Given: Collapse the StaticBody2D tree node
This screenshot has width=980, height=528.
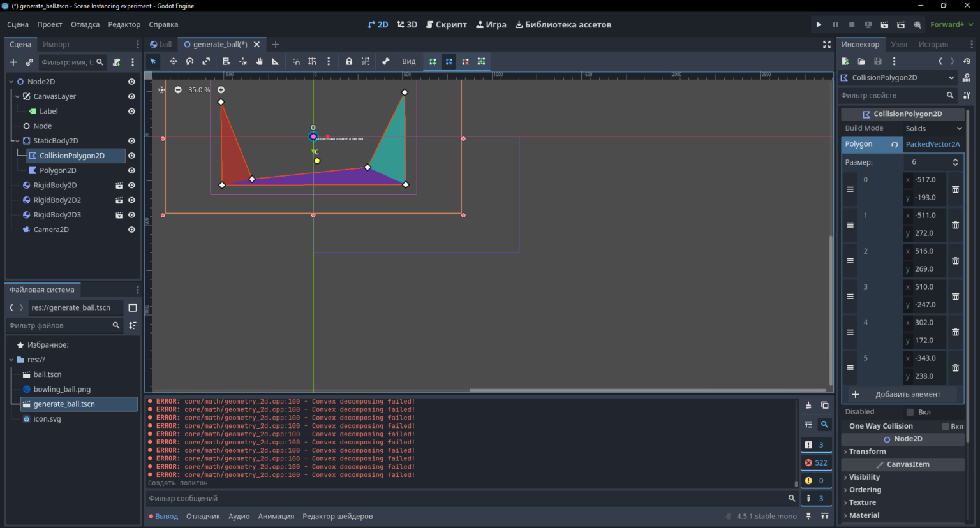Looking at the screenshot, I should pyautogui.click(x=17, y=141).
